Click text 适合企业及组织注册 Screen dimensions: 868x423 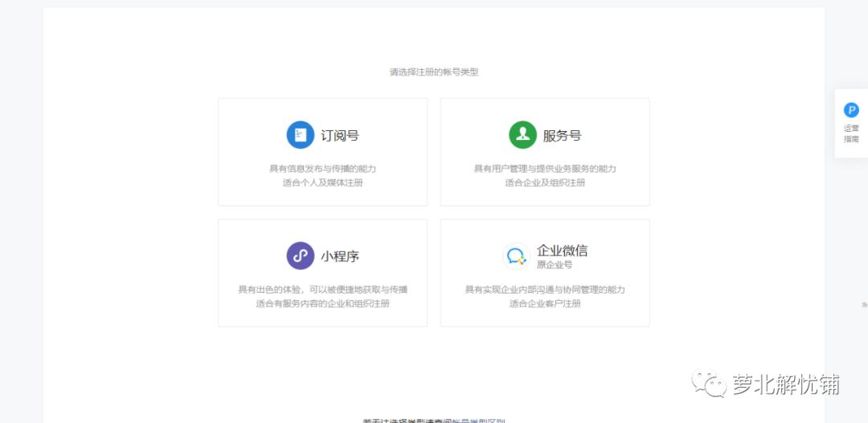click(545, 183)
